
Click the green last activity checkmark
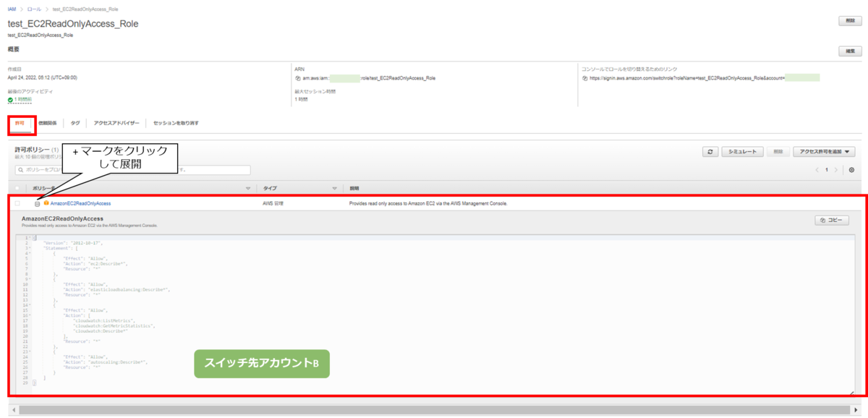10,100
